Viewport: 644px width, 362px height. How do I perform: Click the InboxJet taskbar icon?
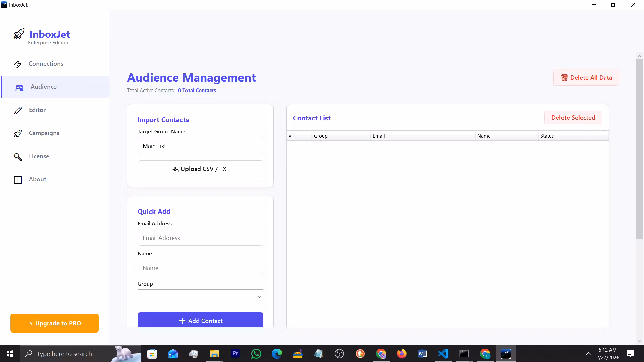[x=506, y=354]
